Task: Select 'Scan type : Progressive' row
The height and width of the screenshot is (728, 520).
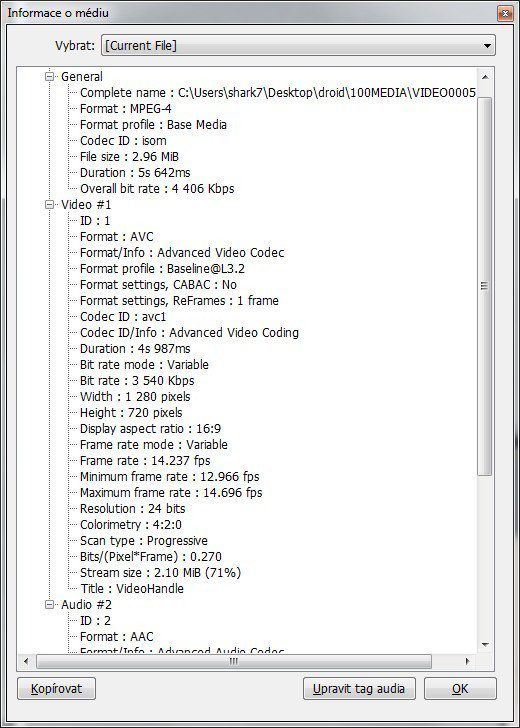Action: click(144, 541)
